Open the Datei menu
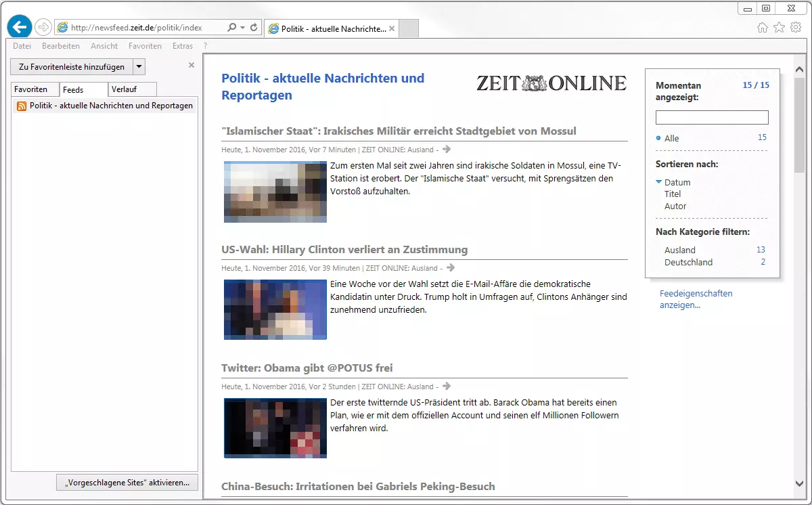This screenshot has width=812, height=505. point(22,46)
